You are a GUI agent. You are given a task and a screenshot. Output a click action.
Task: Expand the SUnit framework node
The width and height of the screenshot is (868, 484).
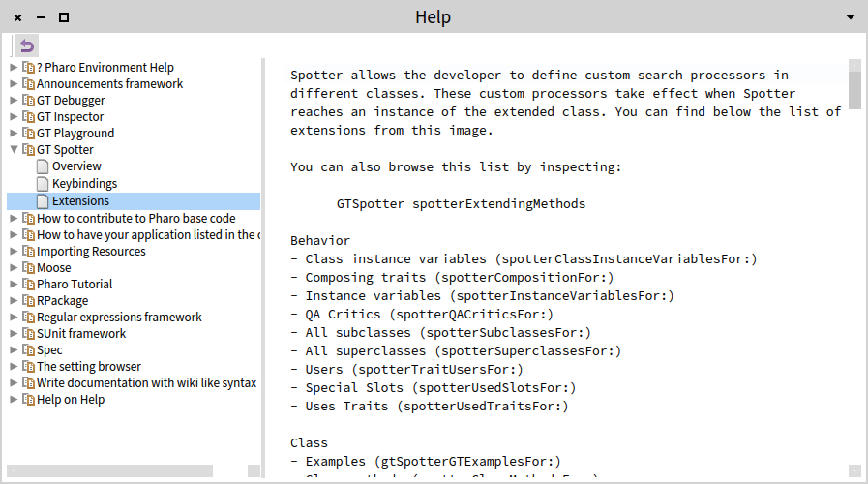tap(14, 334)
